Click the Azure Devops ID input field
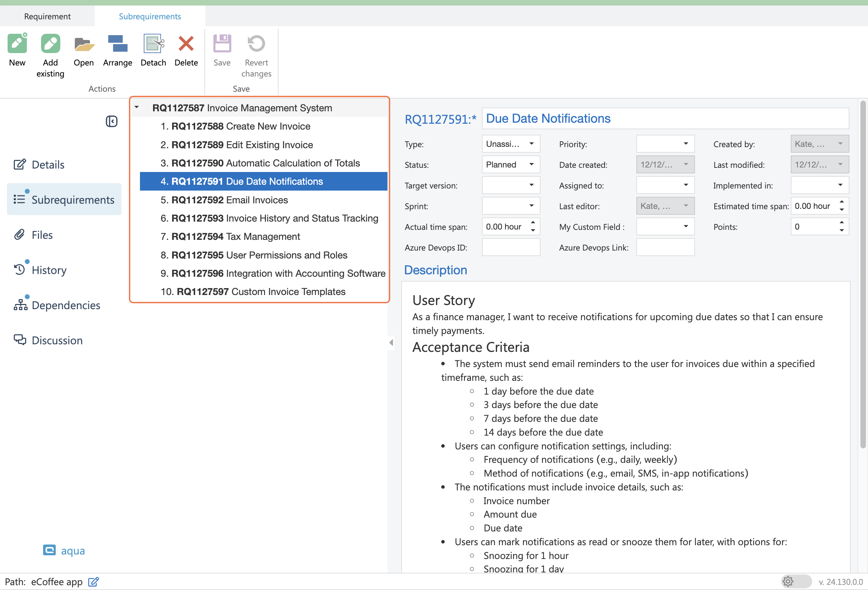The width and height of the screenshot is (868, 590). point(511,247)
